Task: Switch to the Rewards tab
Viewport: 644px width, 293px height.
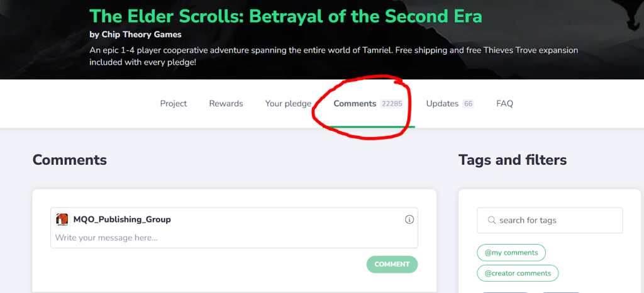Action: (226, 104)
